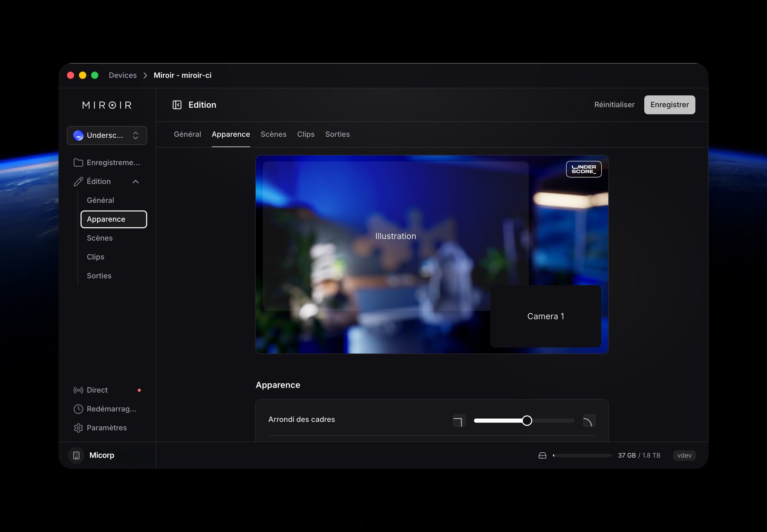Click the Enregistrer button
This screenshot has height=532, width=767.
point(669,104)
